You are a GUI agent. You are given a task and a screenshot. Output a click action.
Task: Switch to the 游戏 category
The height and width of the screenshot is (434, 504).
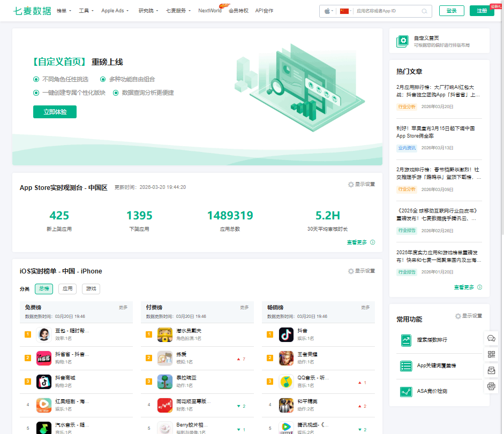coord(91,288)
